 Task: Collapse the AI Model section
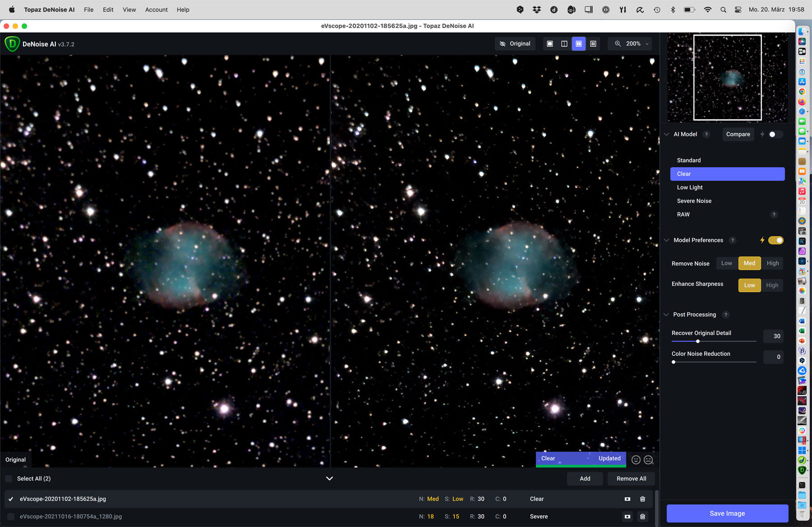coord(667,134)
